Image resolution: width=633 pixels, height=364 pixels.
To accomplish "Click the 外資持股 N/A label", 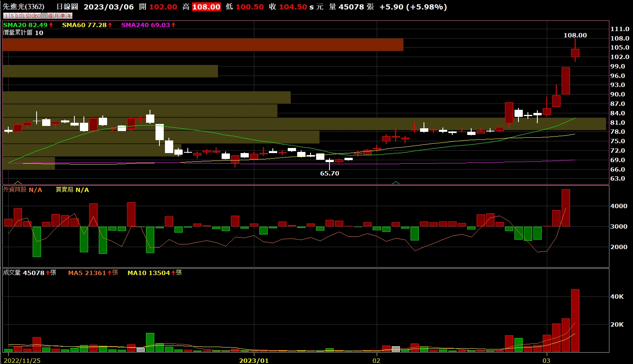I will (x=22, y=190).
